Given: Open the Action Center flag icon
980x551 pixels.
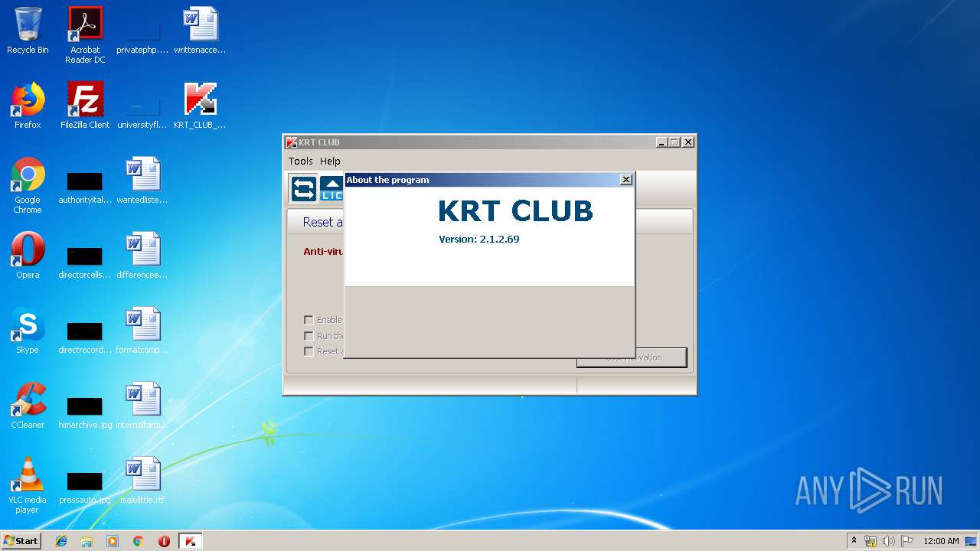Looking at the screenshot, I should tap(906, 541).
